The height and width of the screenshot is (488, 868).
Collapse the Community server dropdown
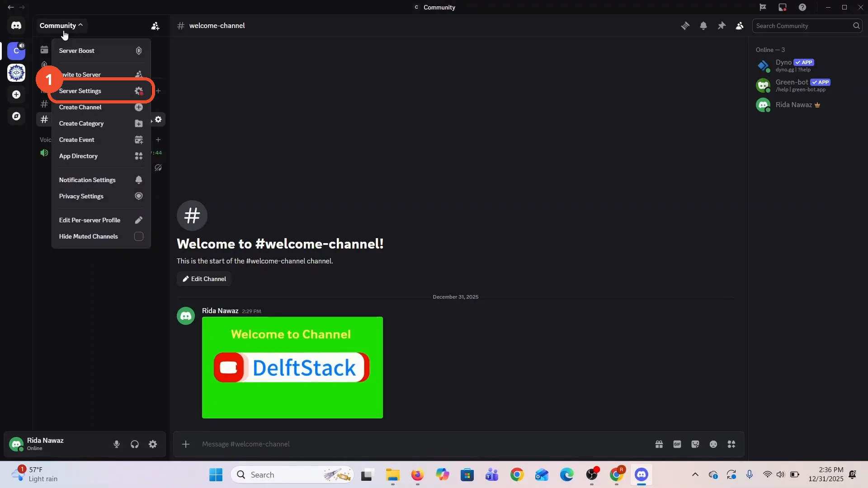pyautogui.click(x=61, y=26)
